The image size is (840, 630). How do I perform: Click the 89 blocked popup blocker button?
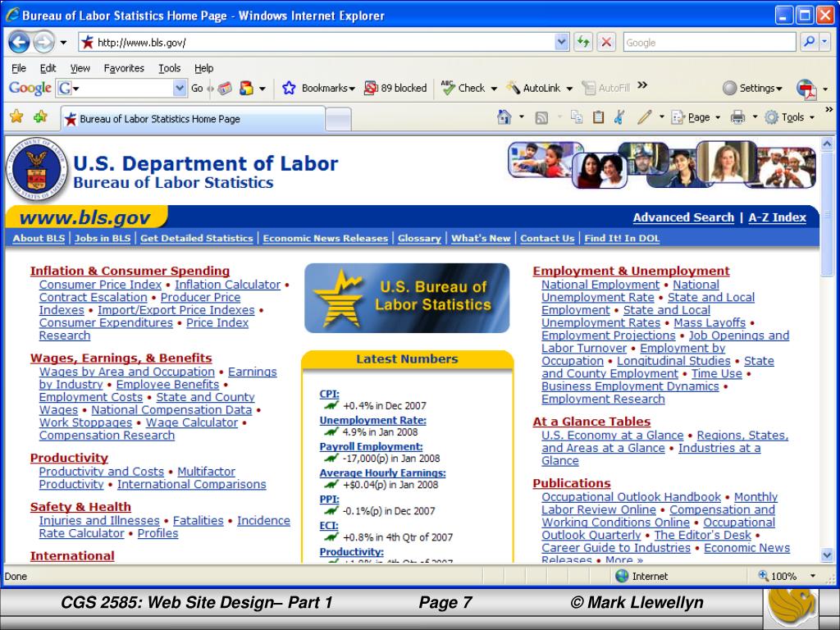click(x=395, y=88)
